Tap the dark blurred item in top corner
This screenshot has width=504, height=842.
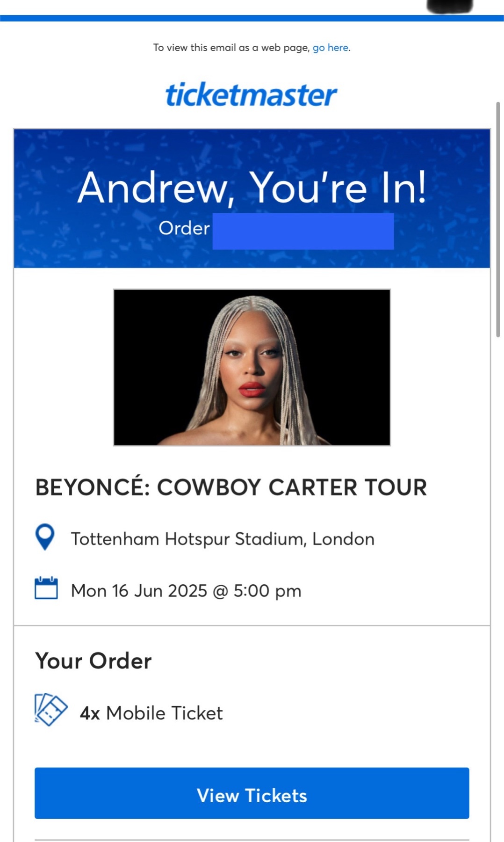(450, 7)
